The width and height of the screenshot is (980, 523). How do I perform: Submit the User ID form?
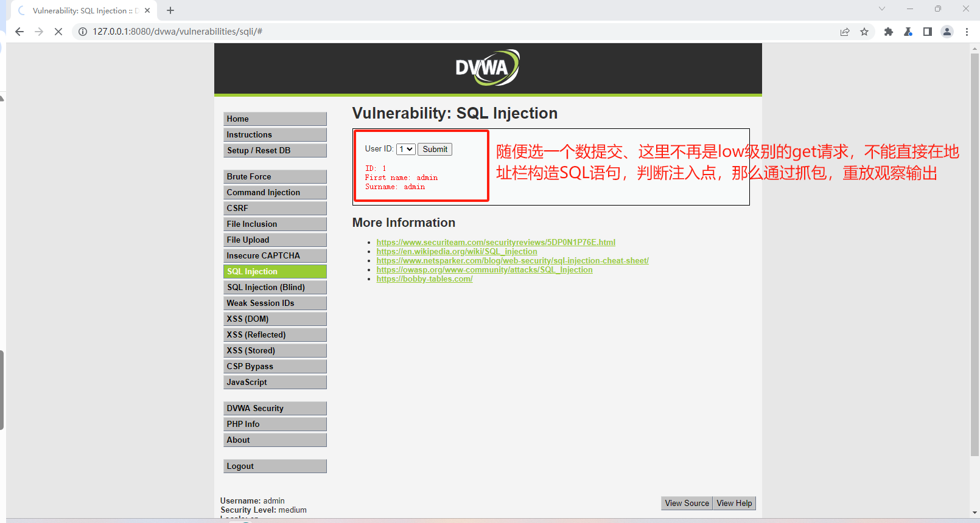[435, 149]
